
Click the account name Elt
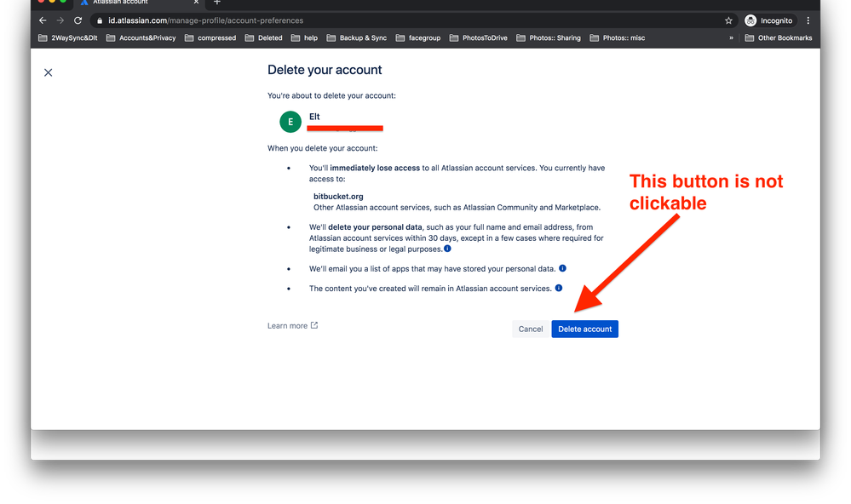click(314, 117)
